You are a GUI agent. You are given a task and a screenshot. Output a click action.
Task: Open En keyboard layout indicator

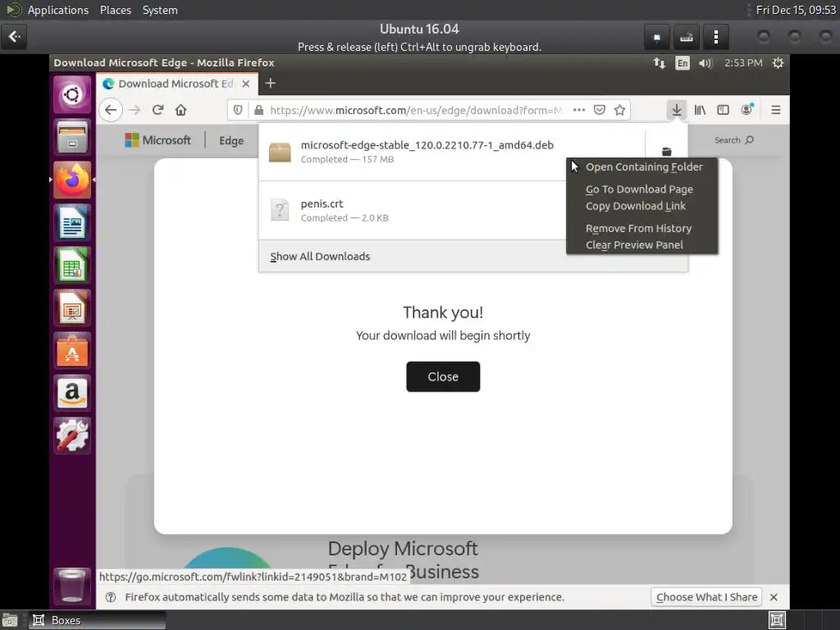point(682,63)
